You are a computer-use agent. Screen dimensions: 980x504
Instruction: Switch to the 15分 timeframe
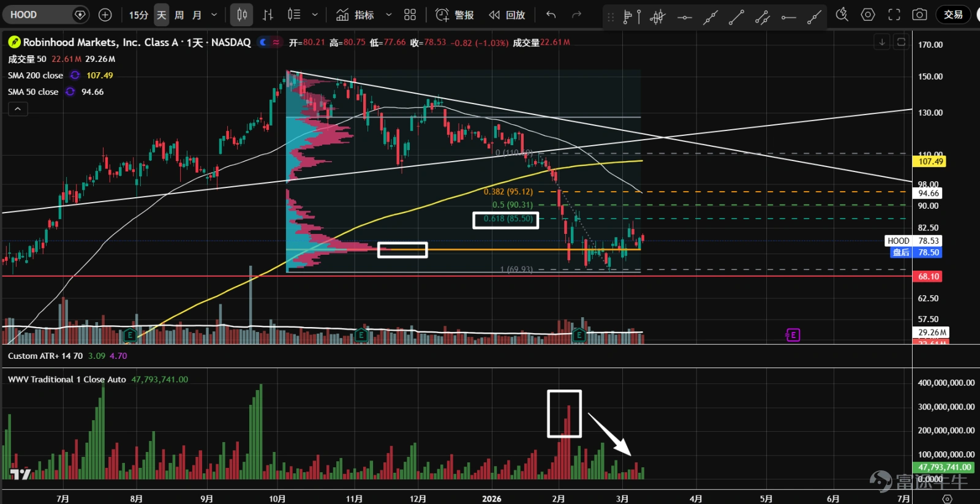coord(138,15)
